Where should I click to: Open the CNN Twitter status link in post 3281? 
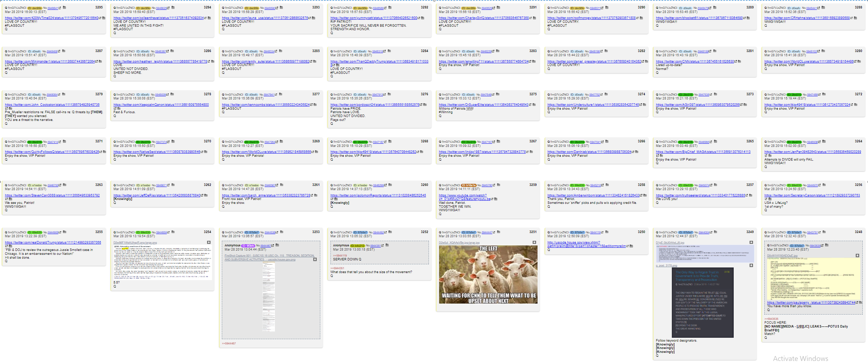click(695, 62)
